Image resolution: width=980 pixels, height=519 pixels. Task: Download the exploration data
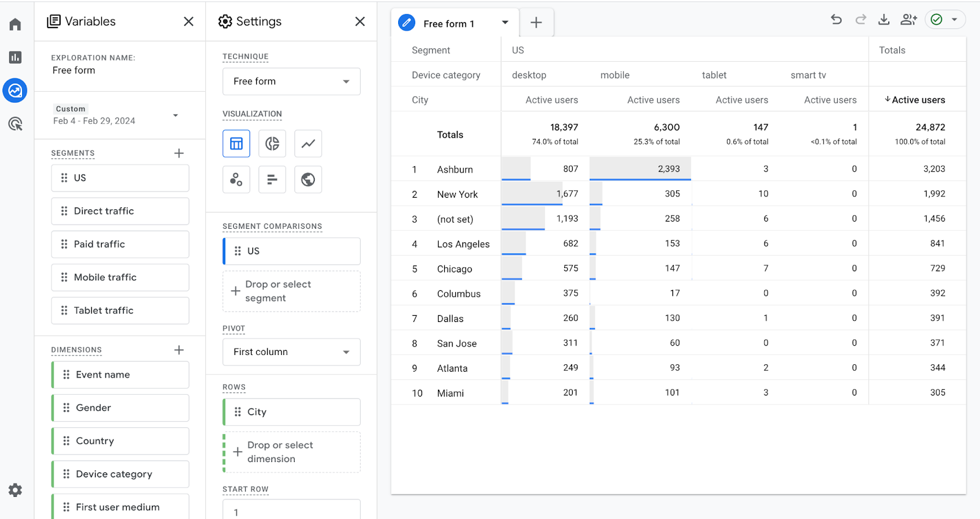(884, 20)
